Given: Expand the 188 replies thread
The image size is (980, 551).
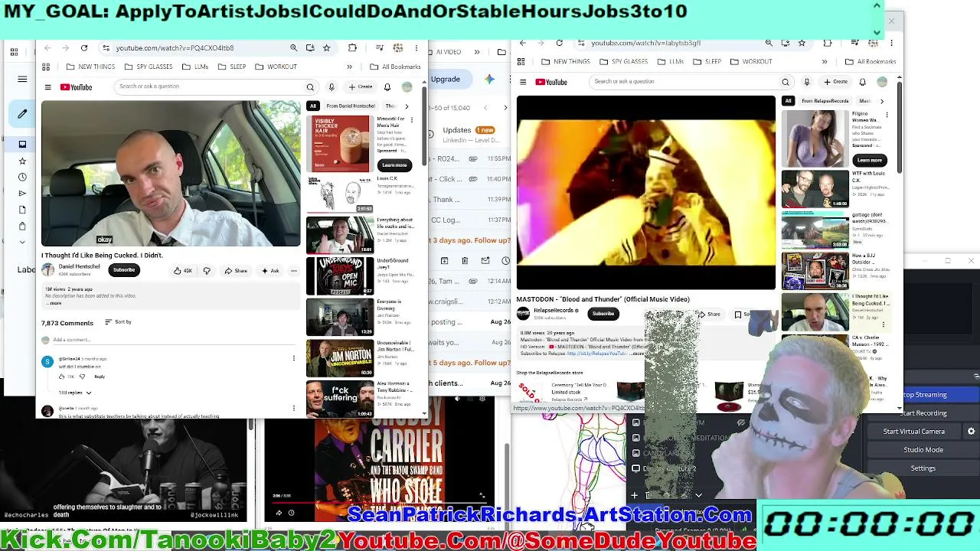Looking at the screenshot, I should tap(75, 393).
